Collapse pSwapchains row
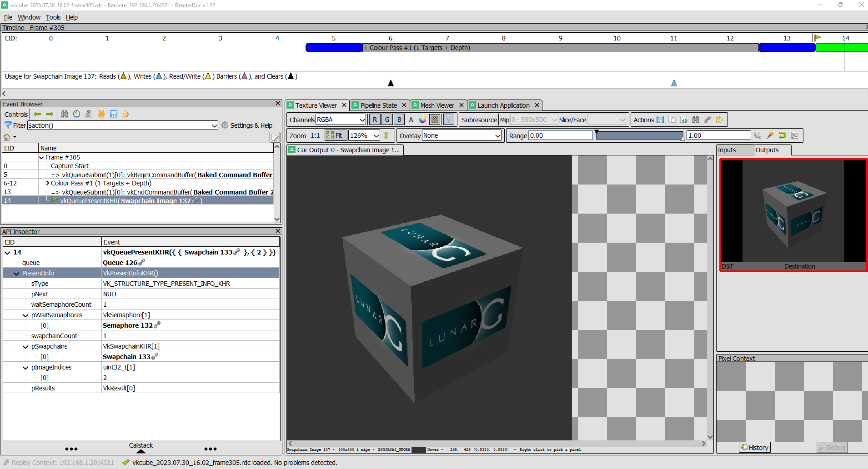 (25, 346)
